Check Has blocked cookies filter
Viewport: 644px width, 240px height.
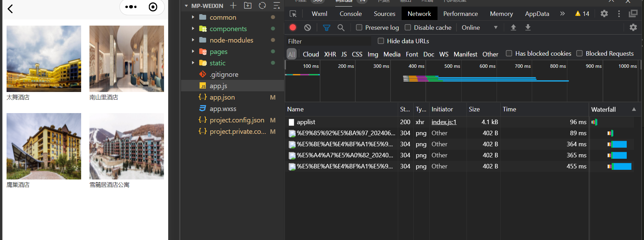[x=509, y=53]
